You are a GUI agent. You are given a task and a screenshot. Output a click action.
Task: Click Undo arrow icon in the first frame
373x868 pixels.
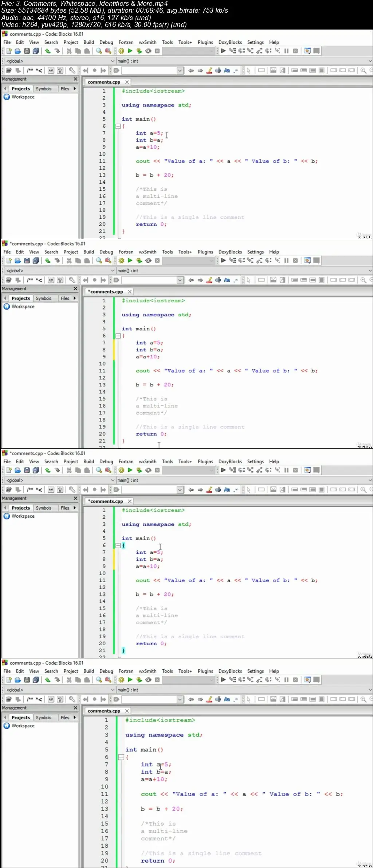[48, 51]
